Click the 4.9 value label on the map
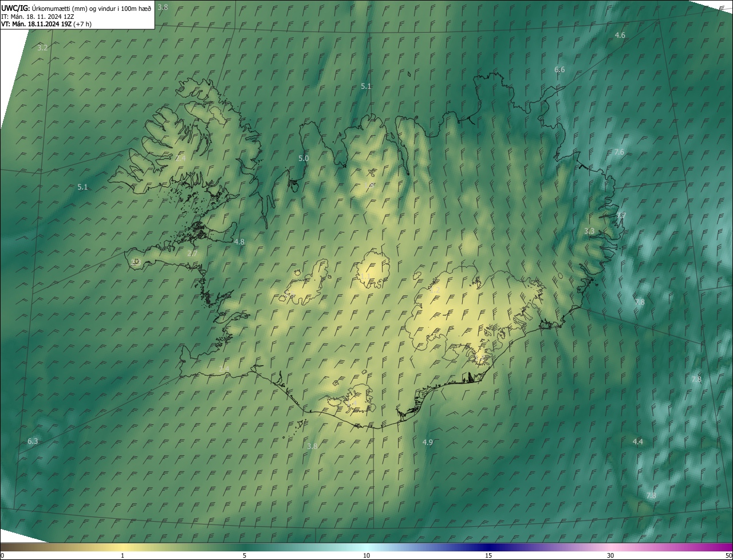 pos(427,443)
